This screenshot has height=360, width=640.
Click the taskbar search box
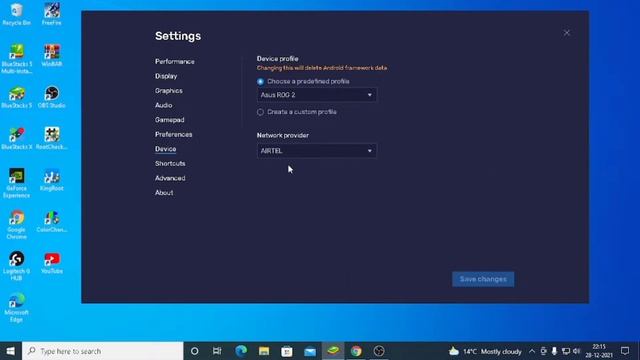(103, 351)
